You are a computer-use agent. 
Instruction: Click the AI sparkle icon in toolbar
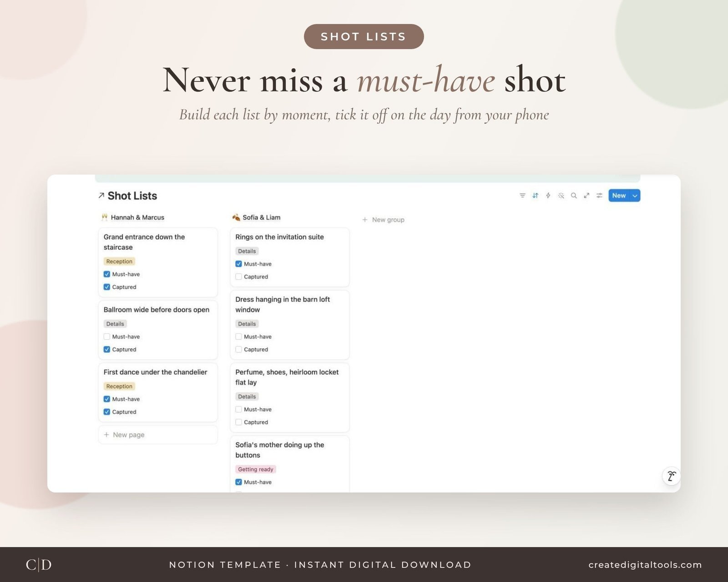pyautogui.click(x=561, y=196)
